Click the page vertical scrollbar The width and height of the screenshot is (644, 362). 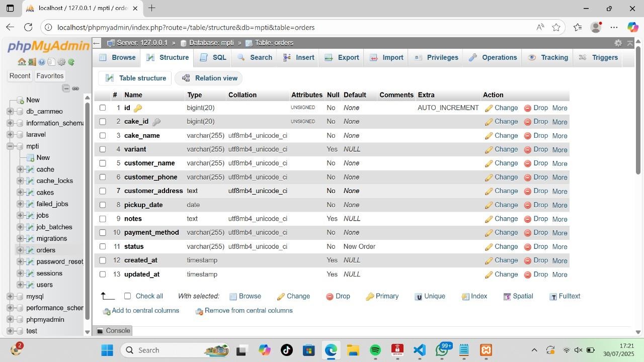click(x=638, y=151)
